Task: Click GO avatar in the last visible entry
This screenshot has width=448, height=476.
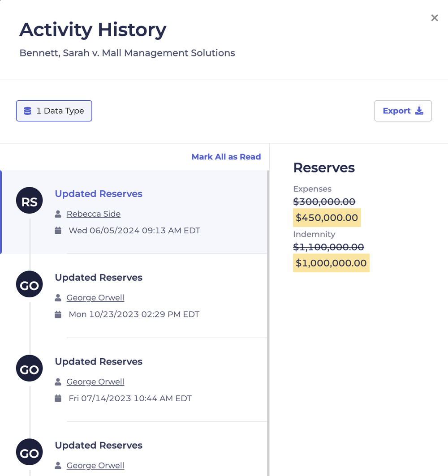Action: click(30, 452)
